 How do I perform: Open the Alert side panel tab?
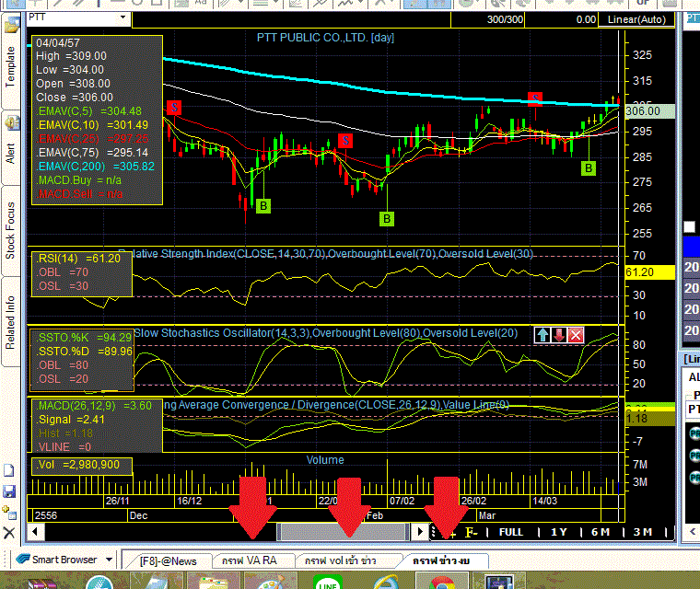[10, 153]
